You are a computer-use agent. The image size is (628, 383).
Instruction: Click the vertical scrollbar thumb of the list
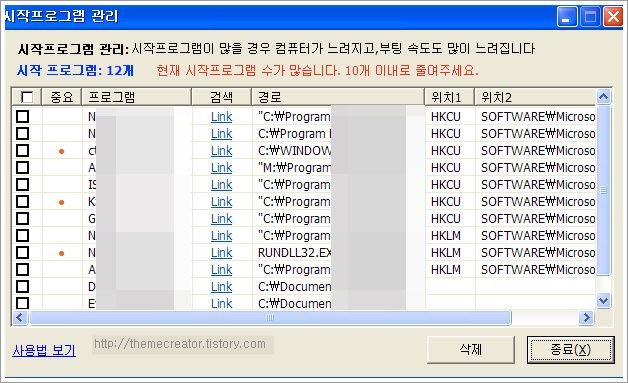[603, 190]
